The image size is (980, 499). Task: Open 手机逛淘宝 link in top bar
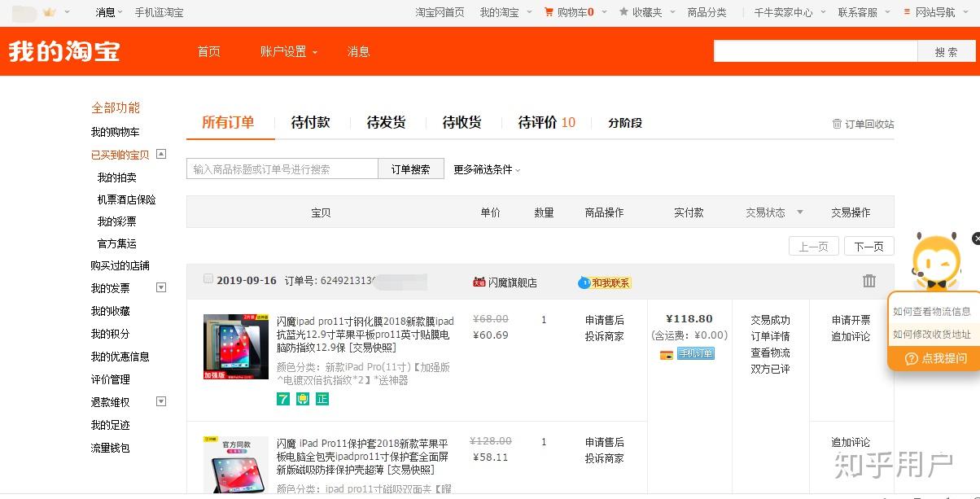pos(159,12)
